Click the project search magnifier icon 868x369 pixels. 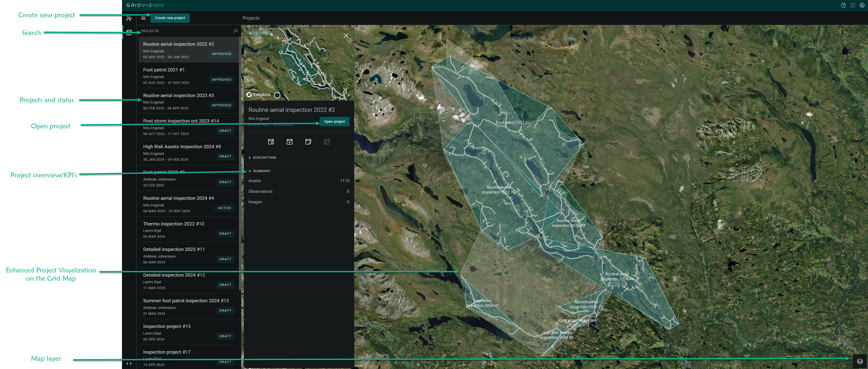pyautogui.click(x=235, y=31)
